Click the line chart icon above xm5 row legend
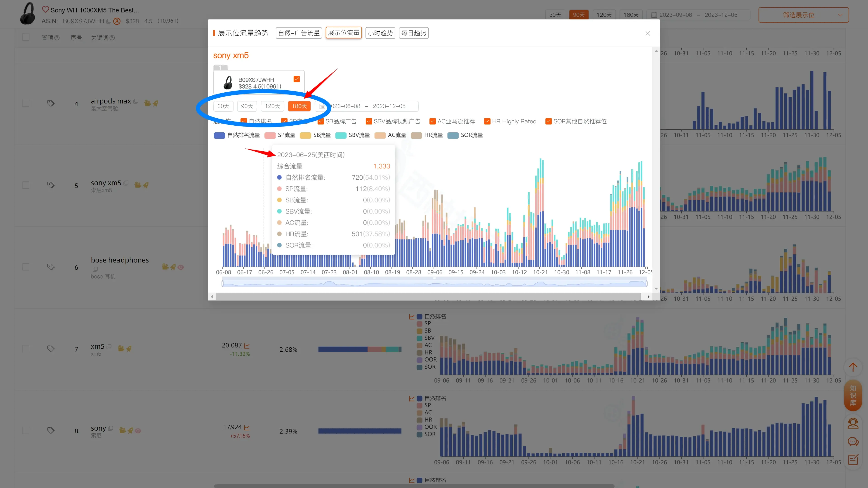This screenshot has height=488, width=868. pos(411,317)
